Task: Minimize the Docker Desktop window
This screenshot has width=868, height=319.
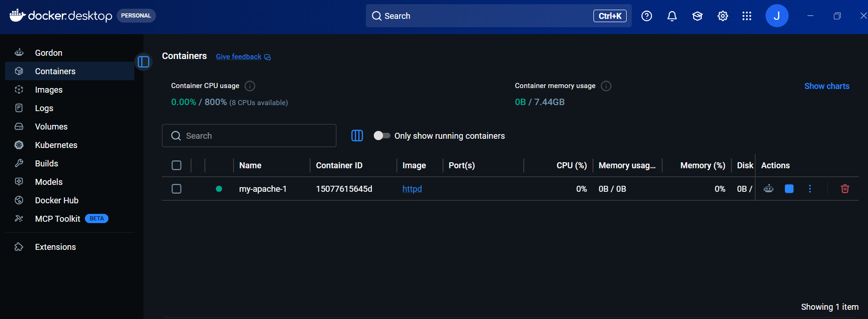Action: pos(810,16)
